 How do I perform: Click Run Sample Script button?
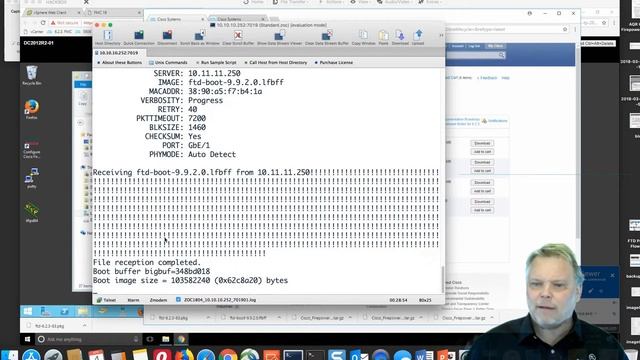216,62
